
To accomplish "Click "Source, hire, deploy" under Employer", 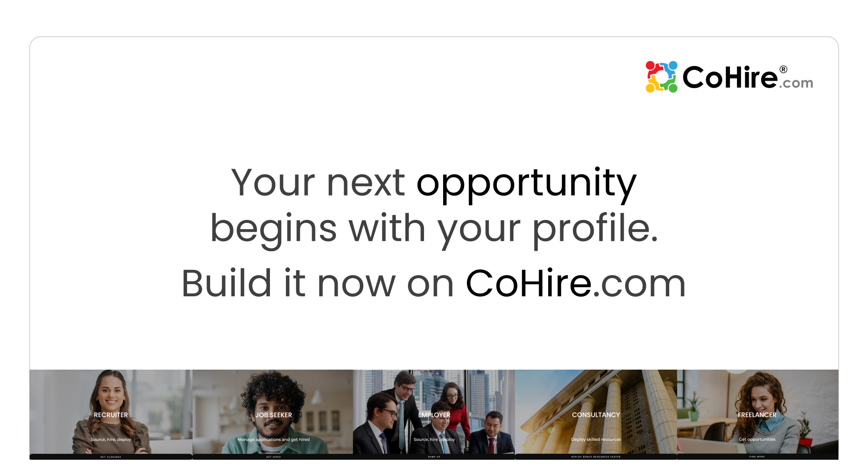I will (x=434, y=439).
